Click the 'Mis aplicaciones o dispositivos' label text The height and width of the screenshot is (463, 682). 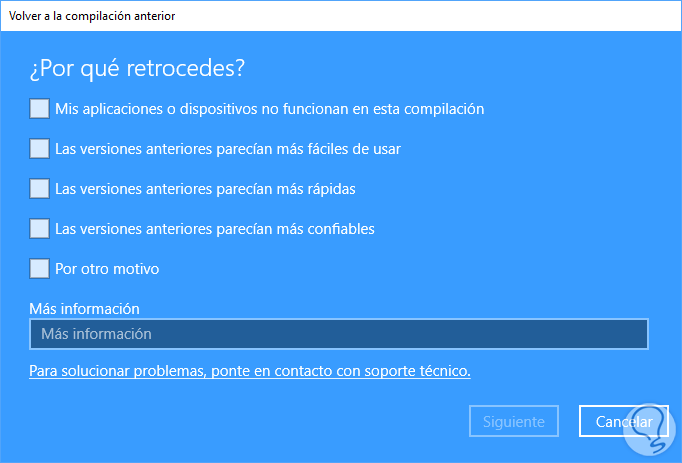tap(270, 109)
